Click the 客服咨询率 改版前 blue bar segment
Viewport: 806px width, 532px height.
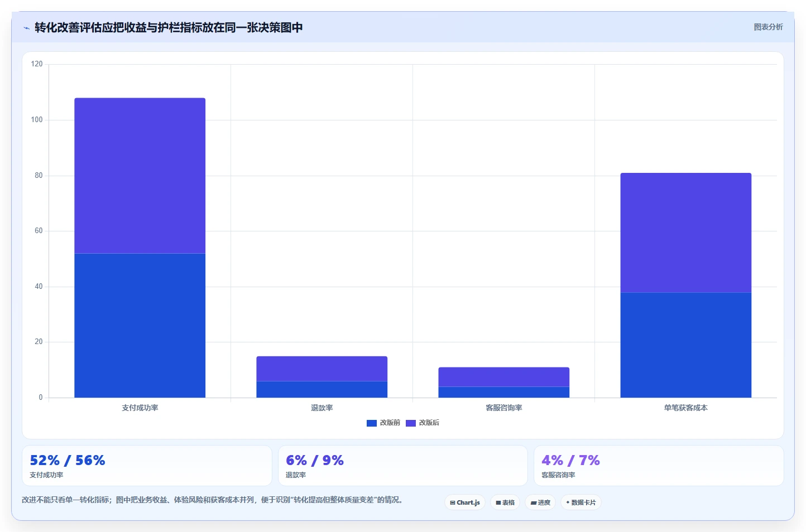pyautogui.click(x=504, y=392)
